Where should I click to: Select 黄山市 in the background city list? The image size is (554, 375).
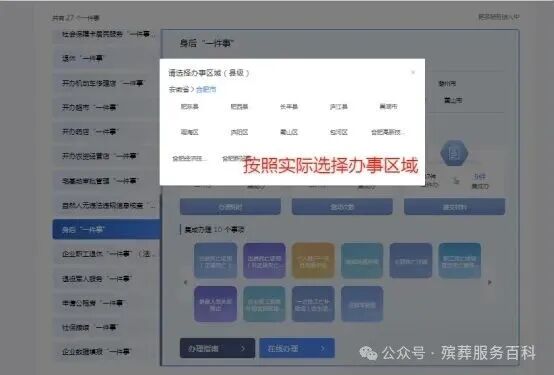tap(453, 100)
